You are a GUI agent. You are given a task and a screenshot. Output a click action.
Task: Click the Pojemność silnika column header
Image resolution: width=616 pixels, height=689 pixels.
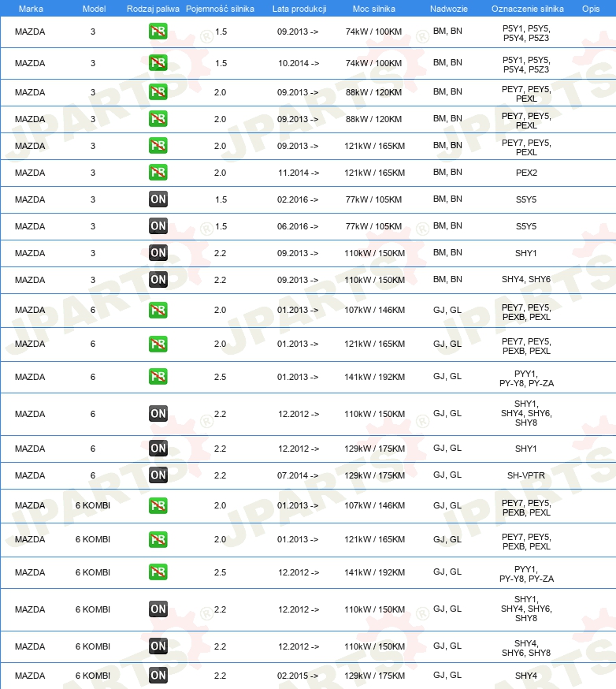(x=220, y=9)
